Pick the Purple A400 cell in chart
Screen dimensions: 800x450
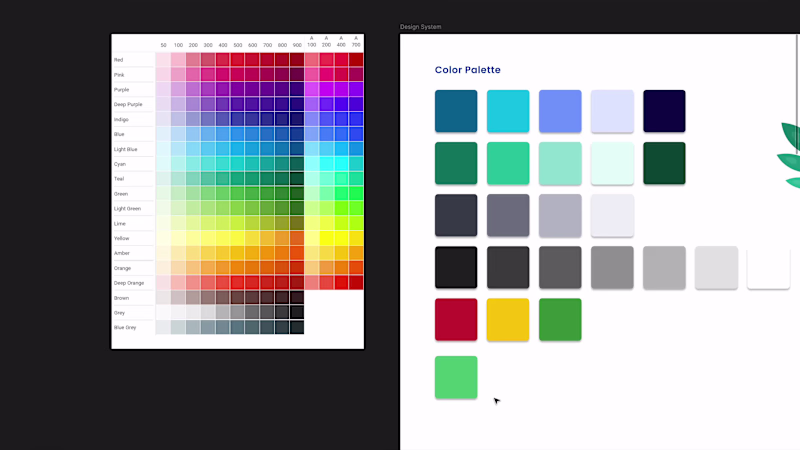point(341,89)
